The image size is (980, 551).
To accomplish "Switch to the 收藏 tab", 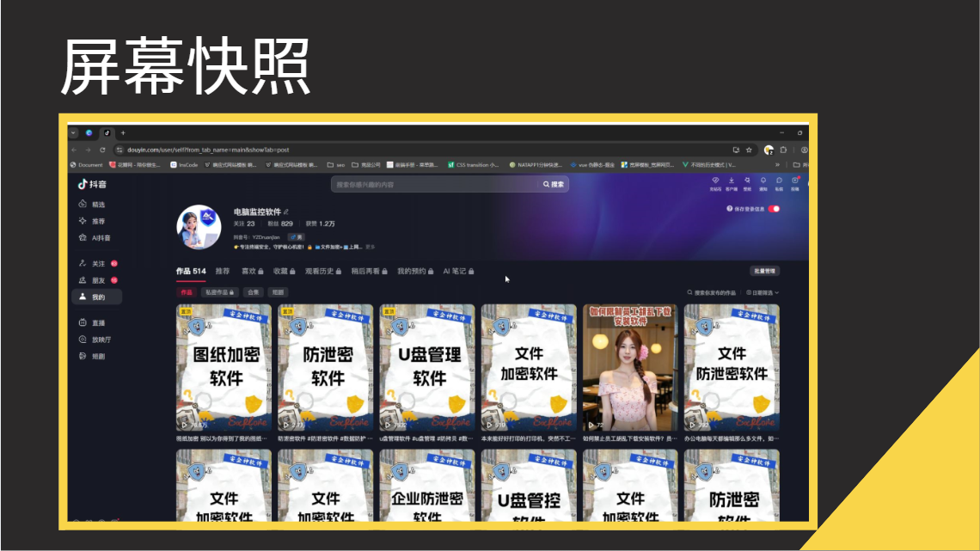I will (284, 271).
